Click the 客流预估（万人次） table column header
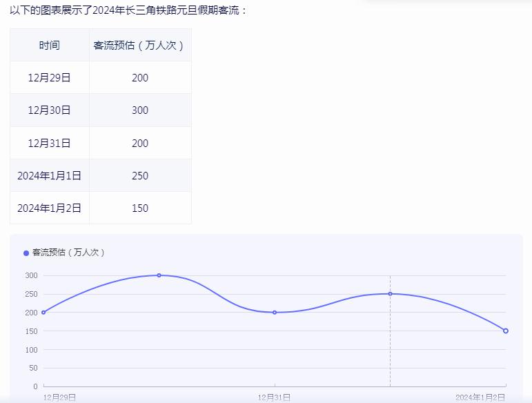The height and width of the screenshot is (403, 532). (x=140, y=46)
